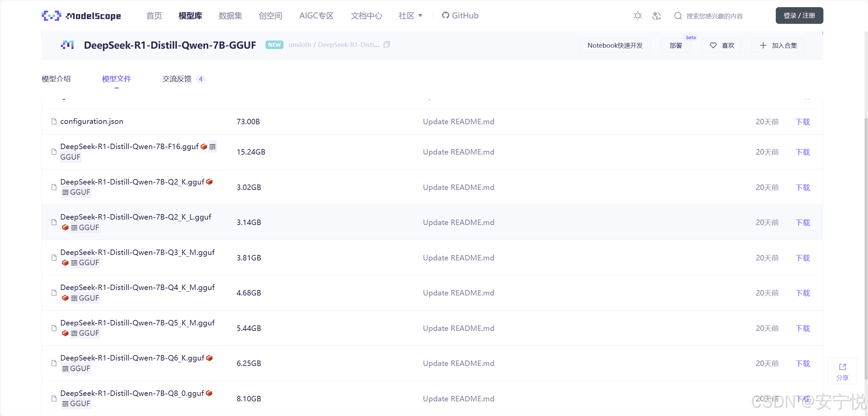Switch language with the translate icon
The width and height of the screenshot is (868, 416).
pyautogui.click(x=656, y=16)
